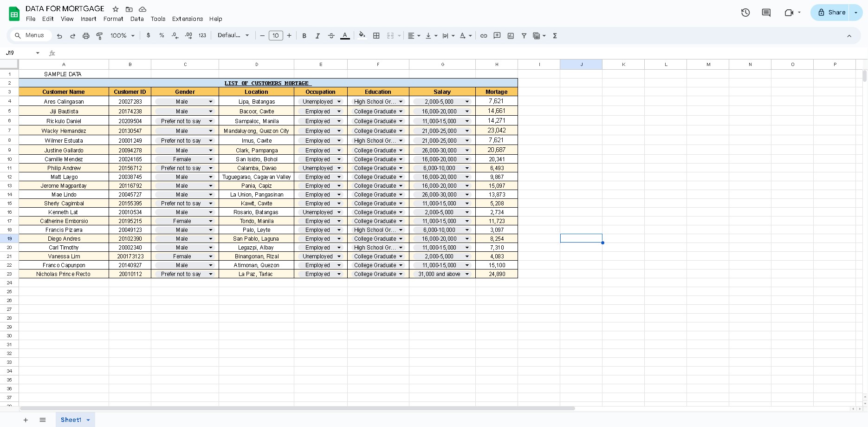Collapse the toolbar with the chevron

coord(849,36)
